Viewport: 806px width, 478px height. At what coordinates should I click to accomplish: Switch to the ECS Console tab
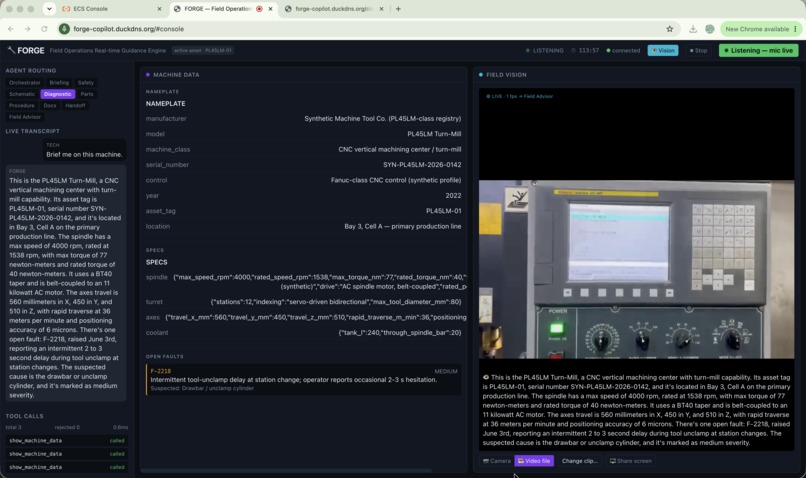(x=110, y=9)
